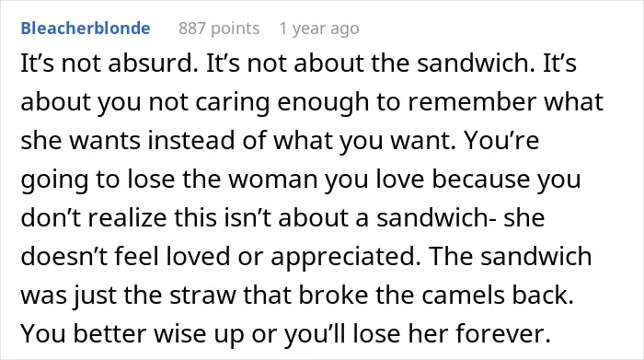The height and width of the screenshot is (360, 644).
Task: Click the word 'caring' in the comment
Action: [x=232, y=103]
